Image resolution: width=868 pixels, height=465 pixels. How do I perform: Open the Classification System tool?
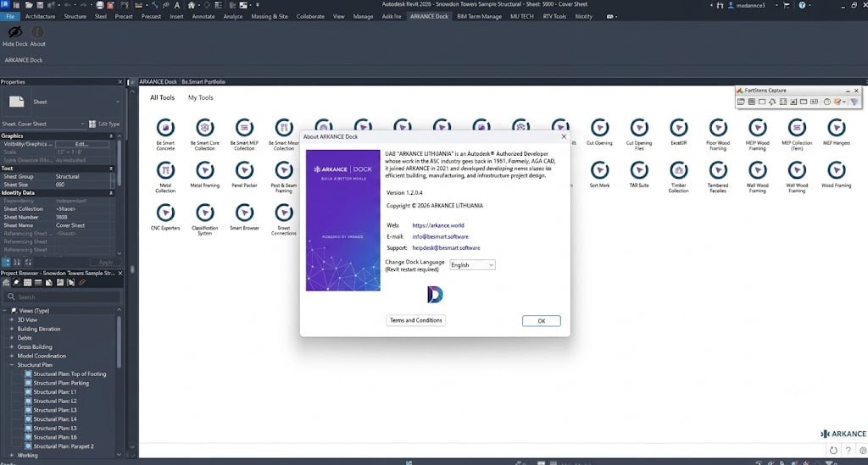tap(205, 213)
